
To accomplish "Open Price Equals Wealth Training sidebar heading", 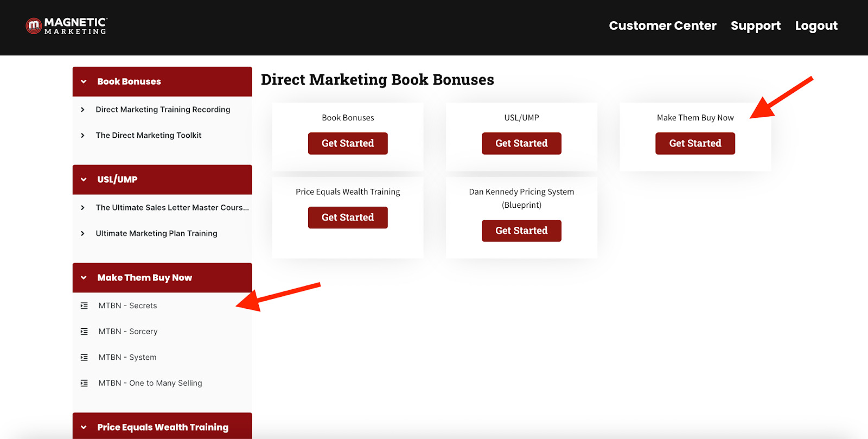I will 163,428.
